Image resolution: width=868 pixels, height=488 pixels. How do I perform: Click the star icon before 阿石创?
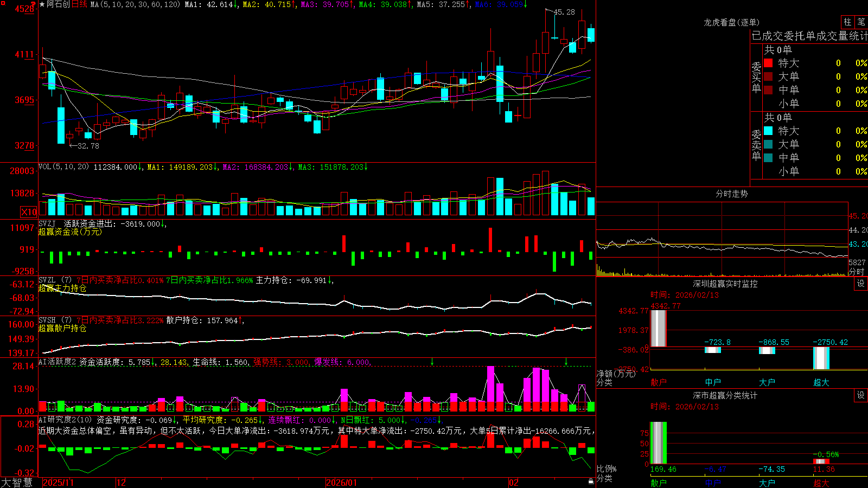tap(42, 4)
